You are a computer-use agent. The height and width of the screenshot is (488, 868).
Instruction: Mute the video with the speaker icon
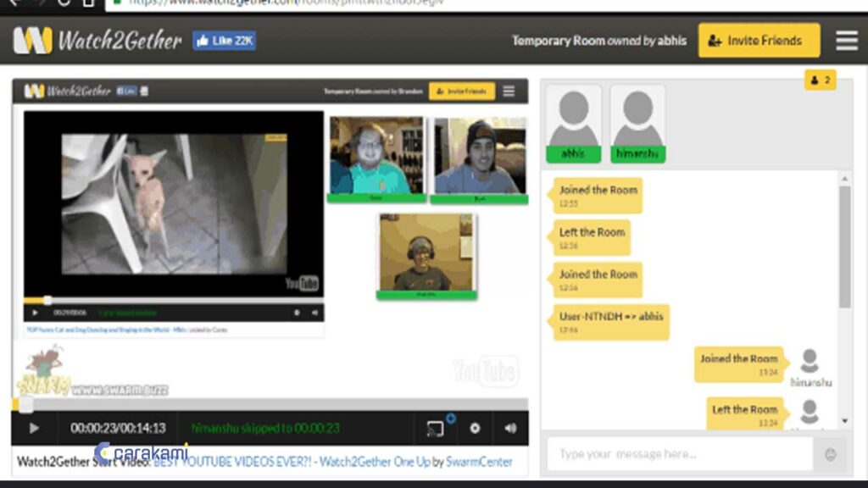tap(510, 429)
